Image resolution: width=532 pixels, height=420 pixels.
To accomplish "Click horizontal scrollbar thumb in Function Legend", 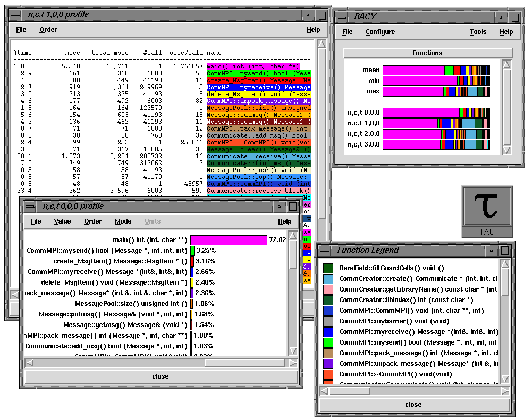I will pyautogui.click(x=349, y=391).
